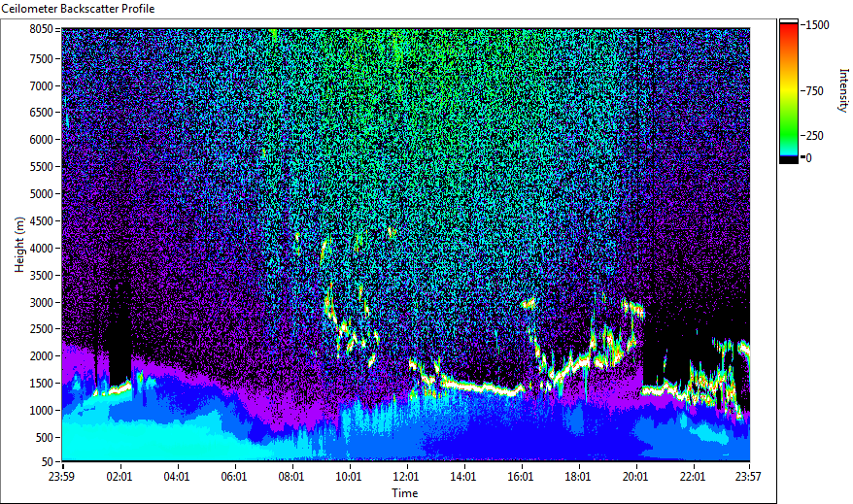Click the 2500 height tick label

tap(42, 329)
